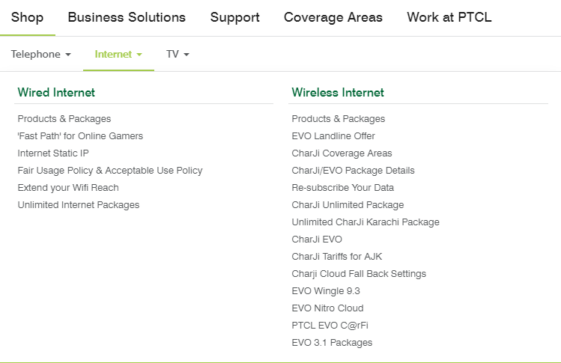The width and height of the screenshot is (561, 363).
Task: Click EVO Wingle 9.3 link
Action: (326, 291)
